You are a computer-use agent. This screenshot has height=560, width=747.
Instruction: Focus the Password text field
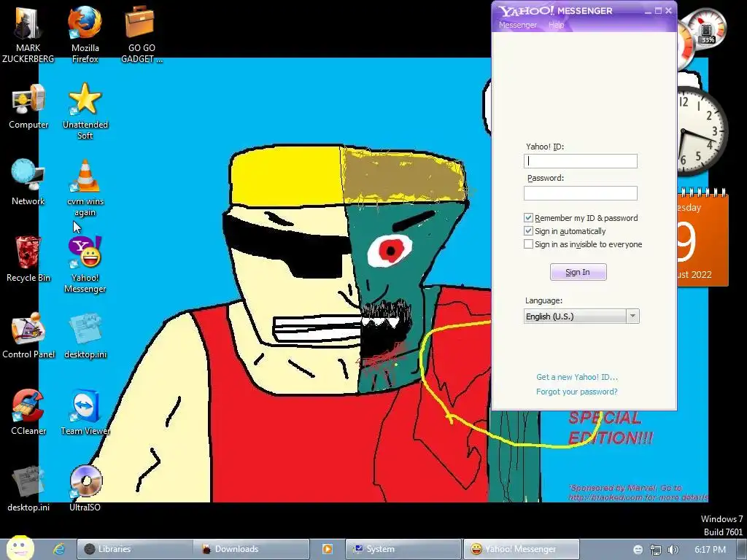point(580,192)
